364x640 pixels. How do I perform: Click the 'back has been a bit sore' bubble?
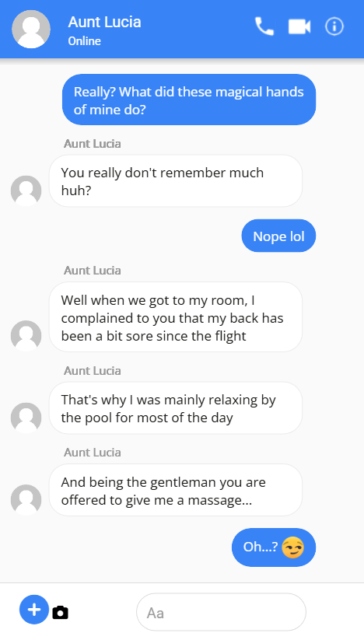click(176, 317)
